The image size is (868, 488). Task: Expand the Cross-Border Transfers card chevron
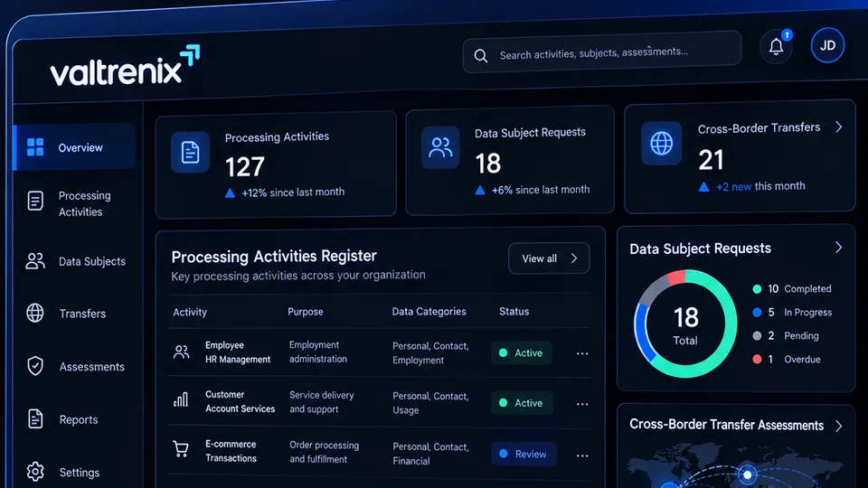[x=839, y=127]
